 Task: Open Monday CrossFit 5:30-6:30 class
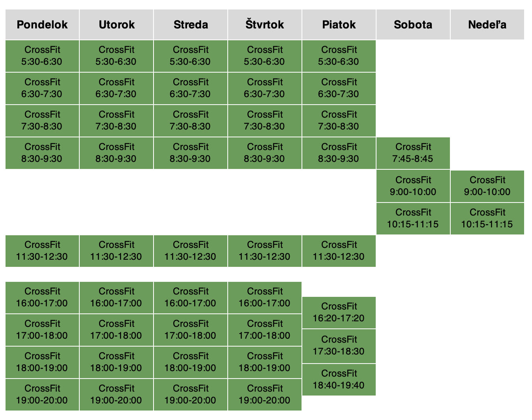tap(42, 56)
